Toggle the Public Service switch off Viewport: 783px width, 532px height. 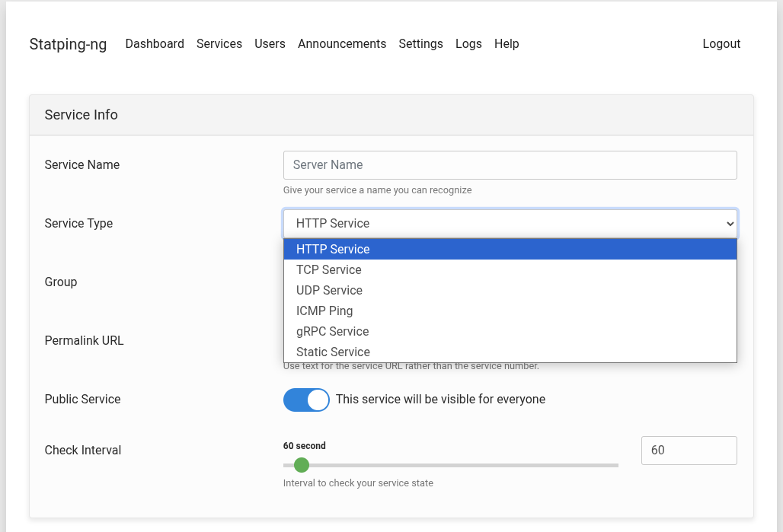click(x=306, y=400)
